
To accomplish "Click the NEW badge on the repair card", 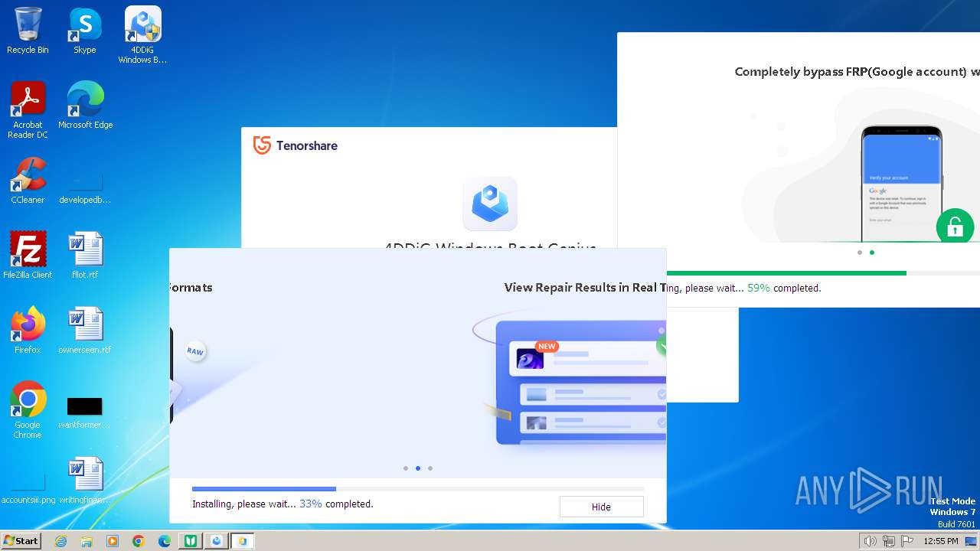I will point(547,347).
